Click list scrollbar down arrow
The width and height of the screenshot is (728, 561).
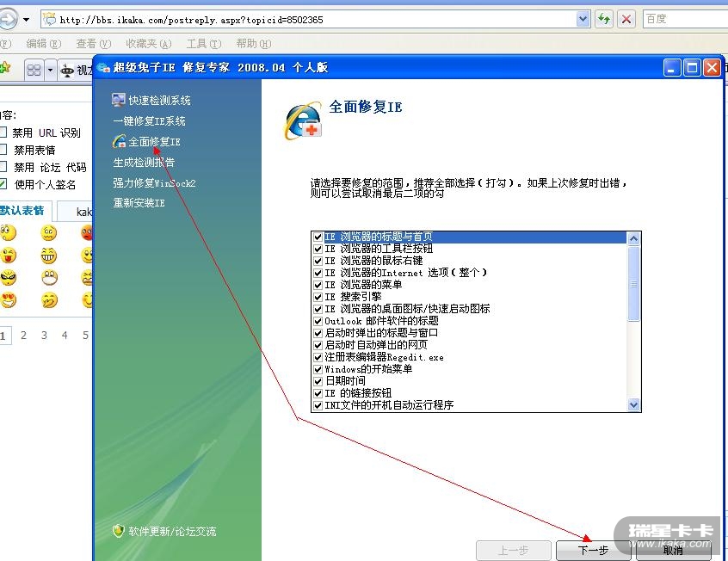click(633, 405)
